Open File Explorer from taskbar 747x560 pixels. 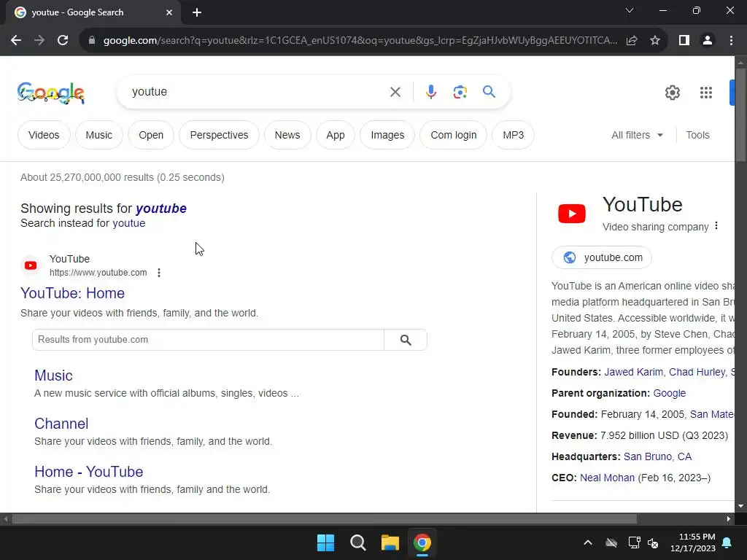[390, 542]
